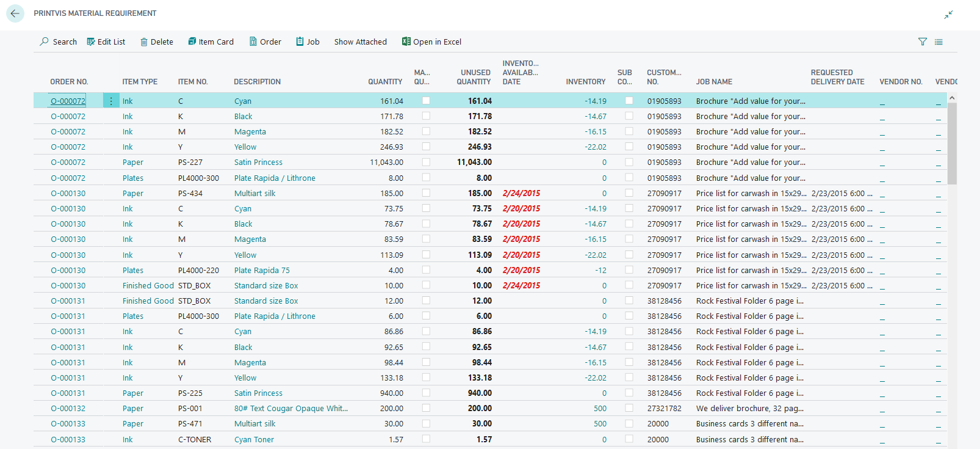Toggle manual quantity checkbox in Black 171.78 row
The image size is (980, 449).
(x=426, y=116)
